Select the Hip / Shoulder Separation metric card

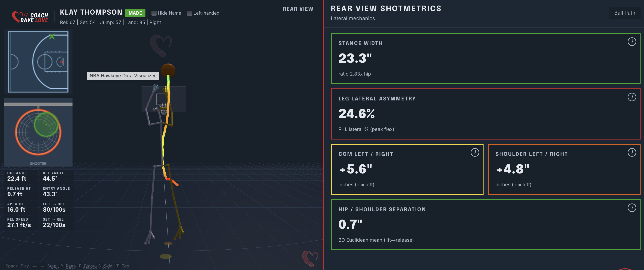(485, 224)
